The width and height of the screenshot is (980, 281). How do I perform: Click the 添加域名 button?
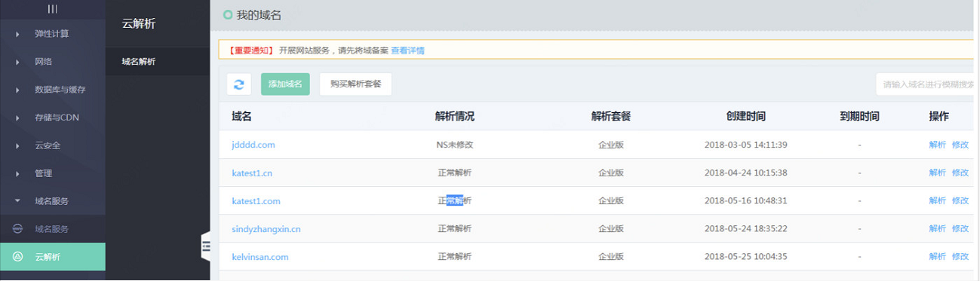(285, 84)
